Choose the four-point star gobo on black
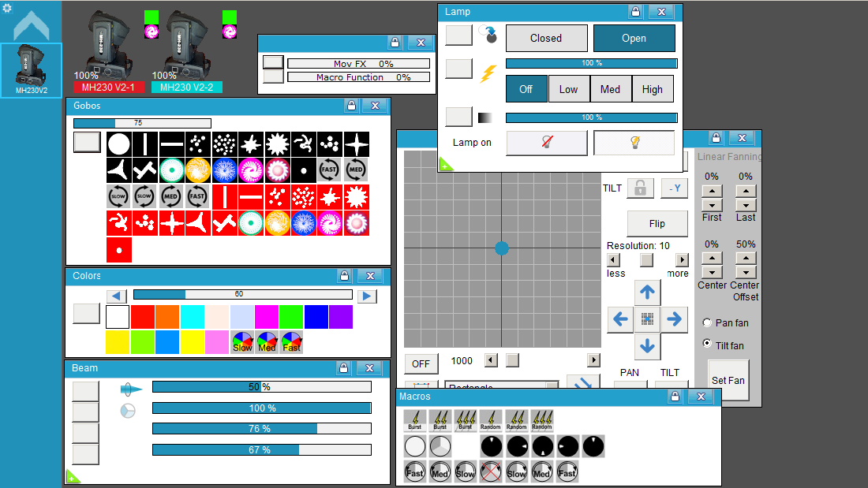The width and height of the screenshot is (868, 488). point(357,143)
